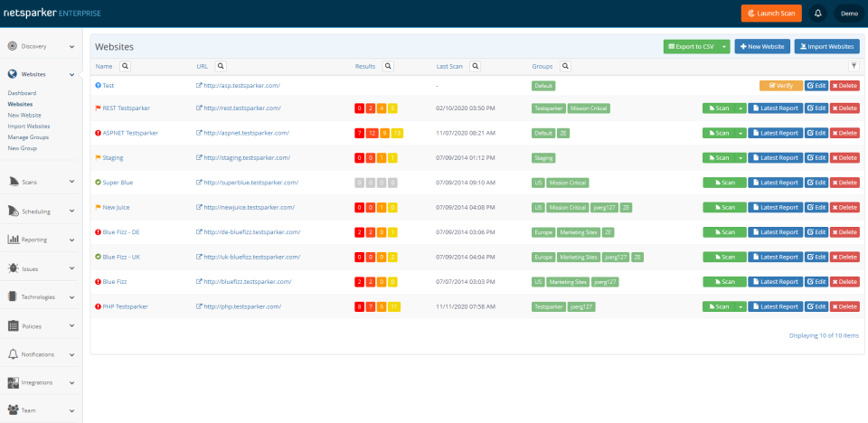Delete the New Juice website

pyautogui.click(x=844, y=207)
